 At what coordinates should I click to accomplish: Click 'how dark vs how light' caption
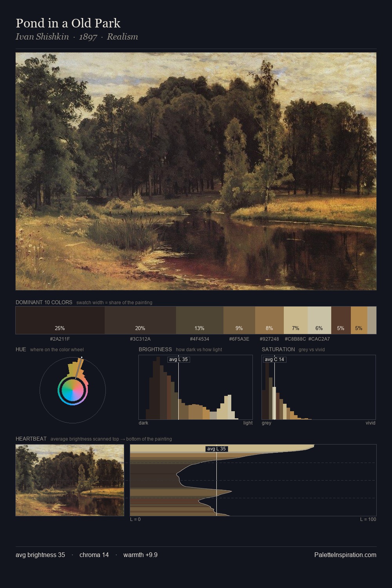click(x=199, y=350)
